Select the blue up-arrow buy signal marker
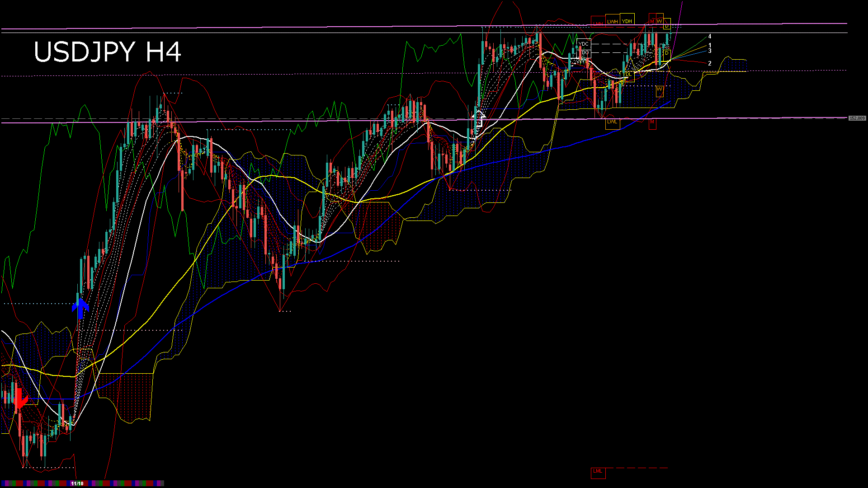This screenshot has height=488, width=868. (81, 307)
